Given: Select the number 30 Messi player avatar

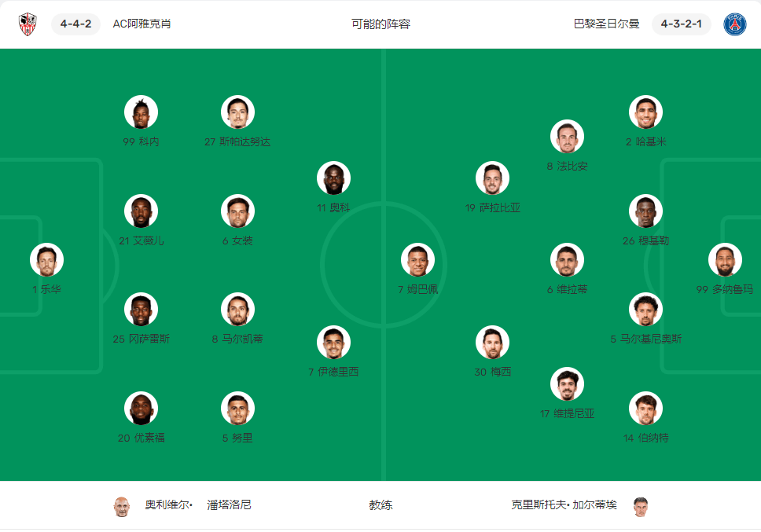Looking at the screenshot, I should (x=492, y=343).
